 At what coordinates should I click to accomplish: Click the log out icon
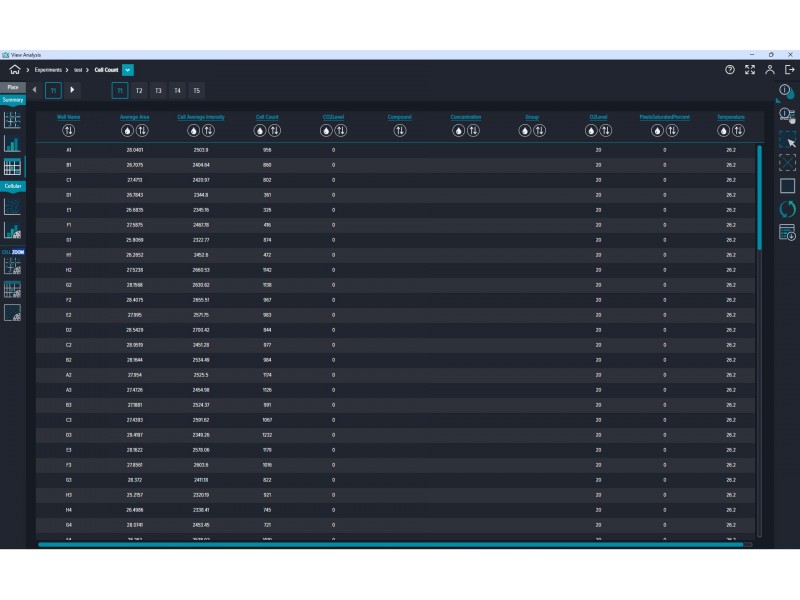[x=789, y=70]
